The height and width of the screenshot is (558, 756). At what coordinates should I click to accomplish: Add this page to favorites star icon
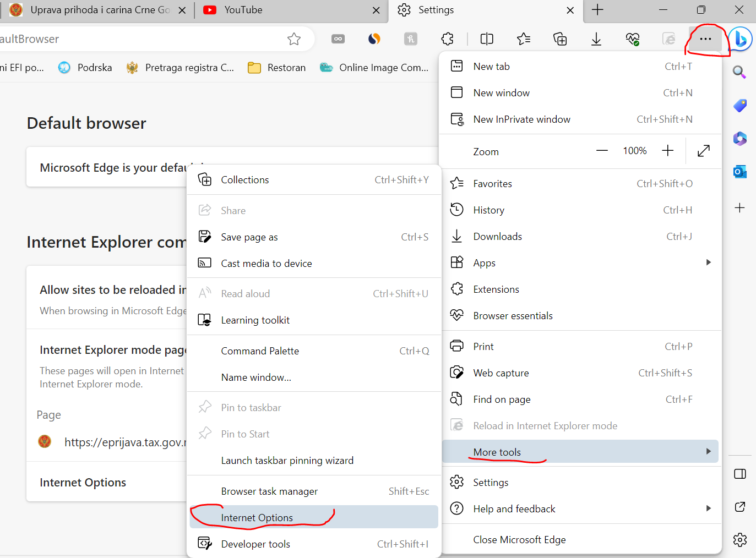(294, 39)
